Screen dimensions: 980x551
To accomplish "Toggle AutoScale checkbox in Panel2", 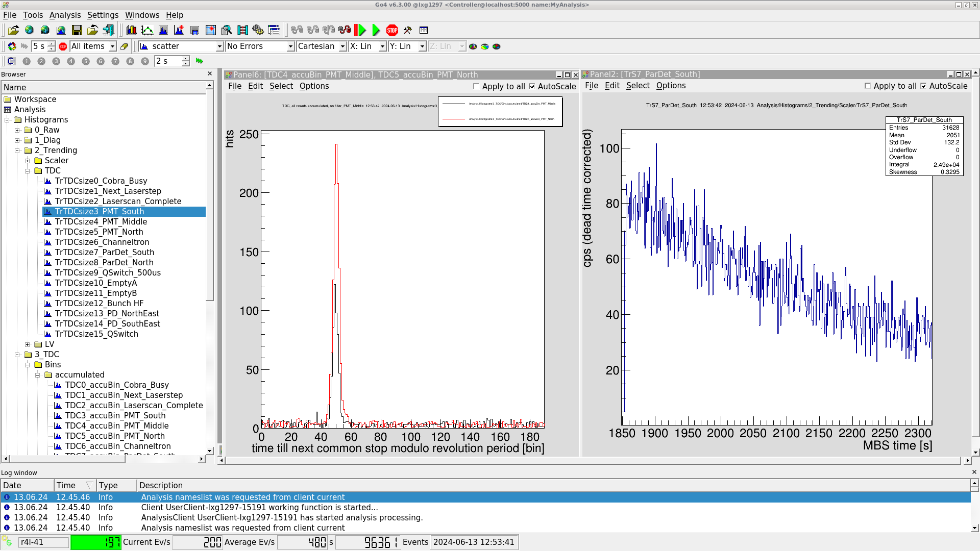I will coord(923,86).
